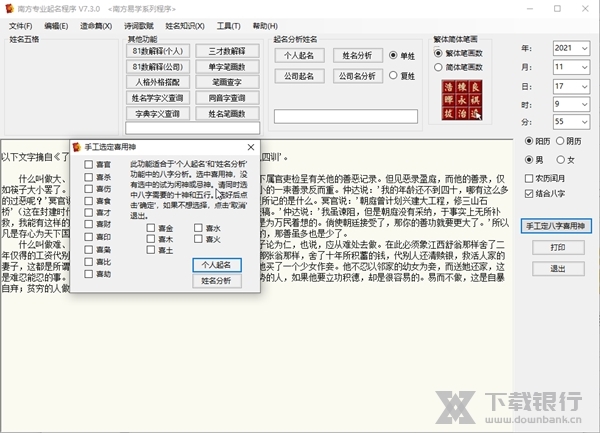
Task: Click the 人格外格搭配 button
Action: tap(158, 82)
